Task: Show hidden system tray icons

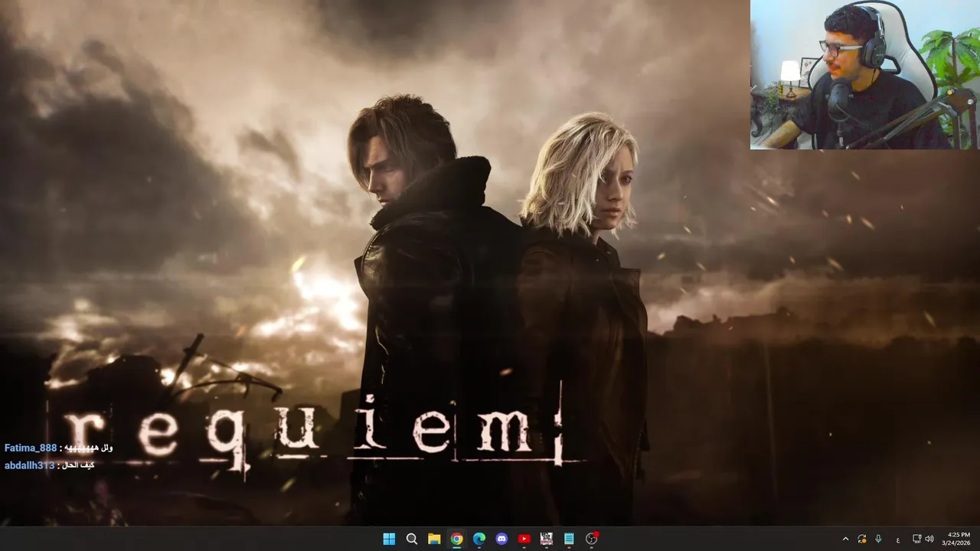Action: coord(845,539)
